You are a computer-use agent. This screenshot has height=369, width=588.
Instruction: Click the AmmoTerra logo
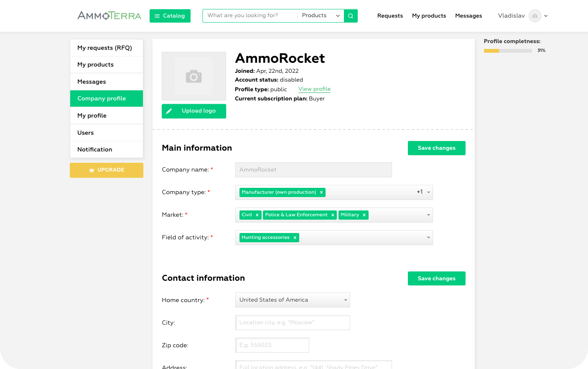(x=109, y=16)
